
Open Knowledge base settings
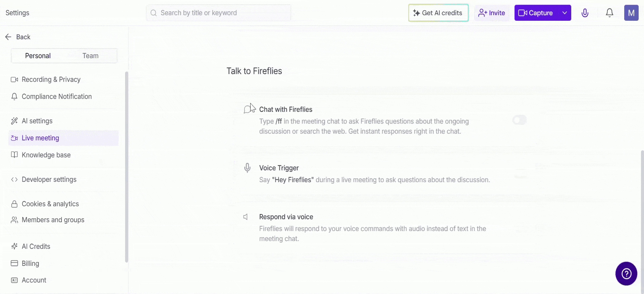pyautogui.click(x=46, y=155)
